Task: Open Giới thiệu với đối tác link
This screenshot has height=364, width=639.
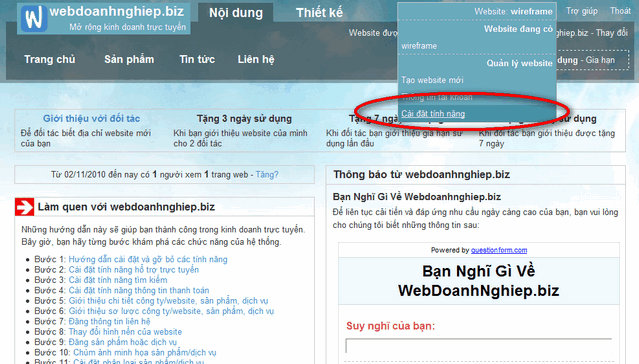Action: tap(91, 119)
